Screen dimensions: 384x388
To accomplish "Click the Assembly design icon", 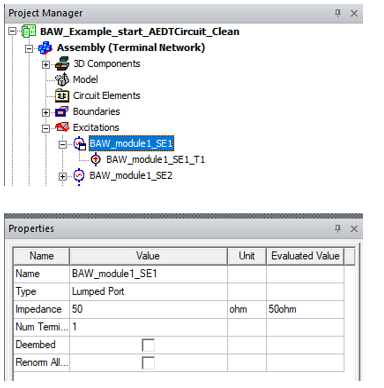I will (x=45, y=48).
